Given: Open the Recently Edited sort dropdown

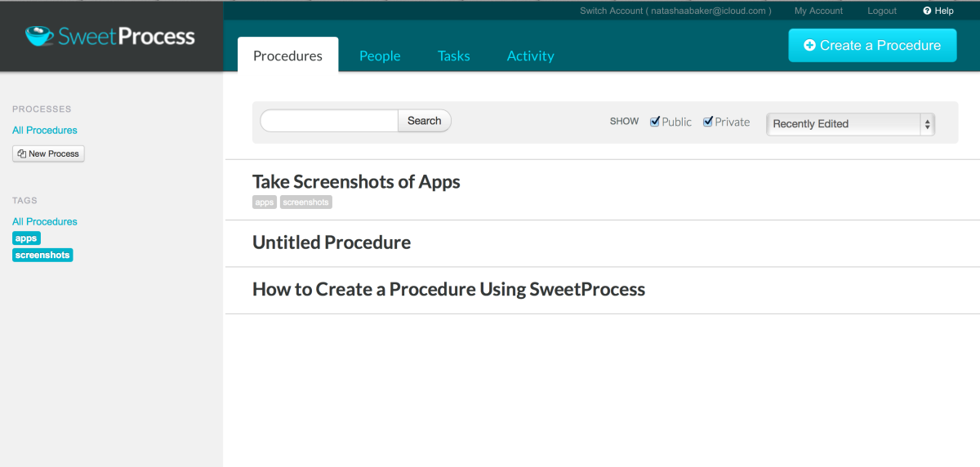Looking at the screenshot, I should (850, 124).
